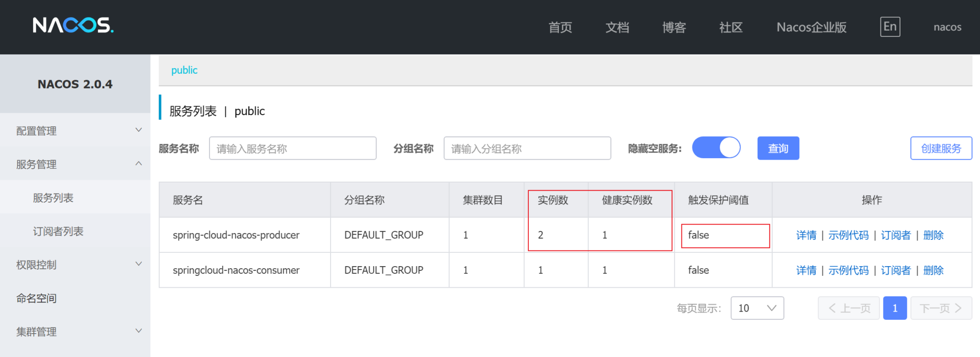Toggle the hide empty services switch
The height and width of the screenshot is (357, 980).
(716, 148)
